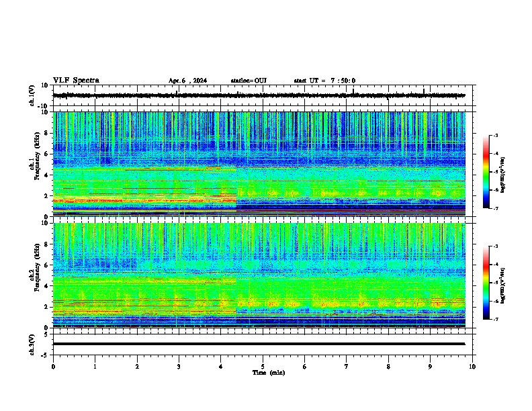Click the '6' tick on the Time axis
The image size is (532, 411).
(x=305, y=367)
